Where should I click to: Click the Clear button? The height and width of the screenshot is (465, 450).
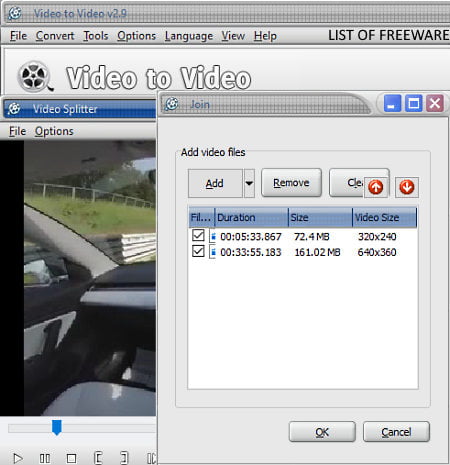coord(347,183)
